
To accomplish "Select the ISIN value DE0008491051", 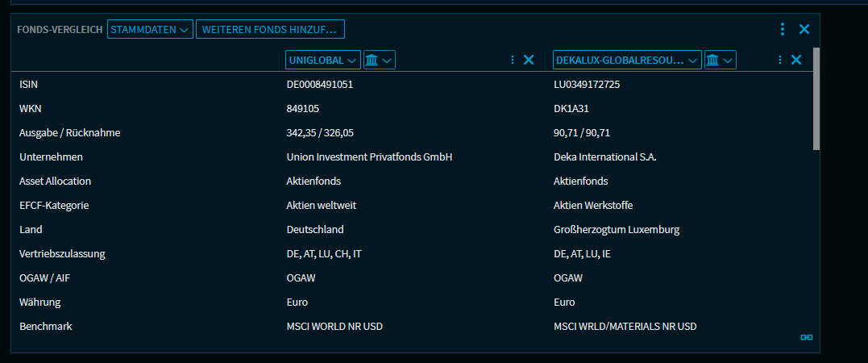I will tap(319, 85).
